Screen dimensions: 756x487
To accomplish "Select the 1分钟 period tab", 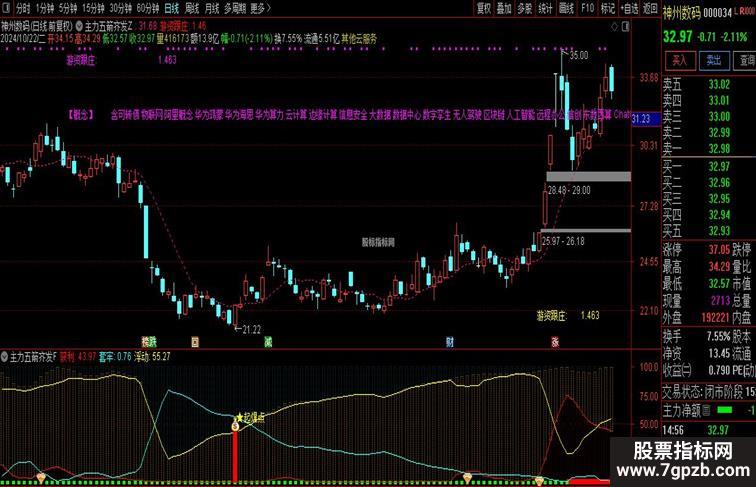I will coord(45,8).
